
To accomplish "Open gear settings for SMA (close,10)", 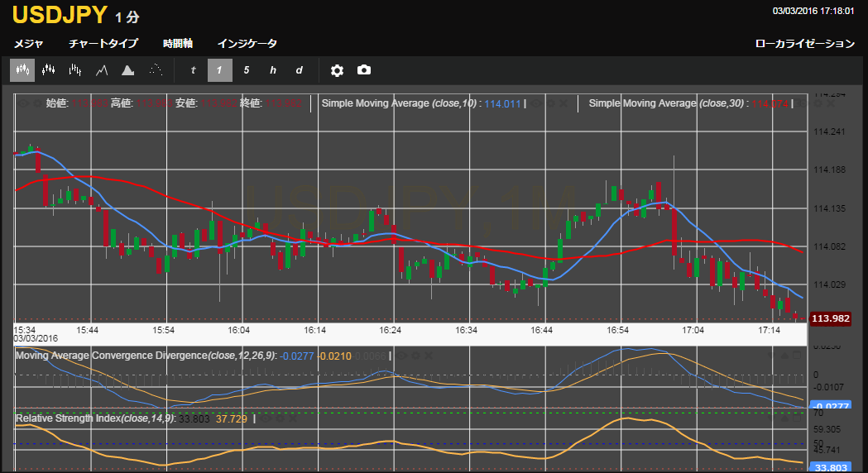I will pyautogui.click(x=550, y=103).
